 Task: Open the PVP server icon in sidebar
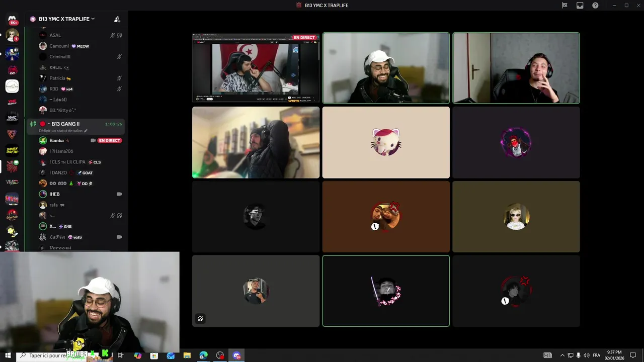(x=12, y=70)
